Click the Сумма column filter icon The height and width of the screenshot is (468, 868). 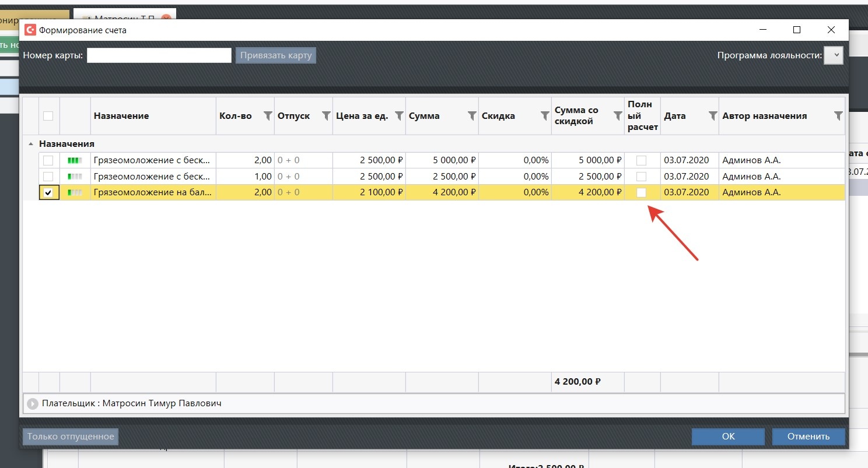(x=472, y=116)
